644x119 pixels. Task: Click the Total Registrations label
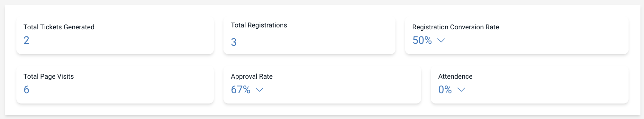point(259,25)
